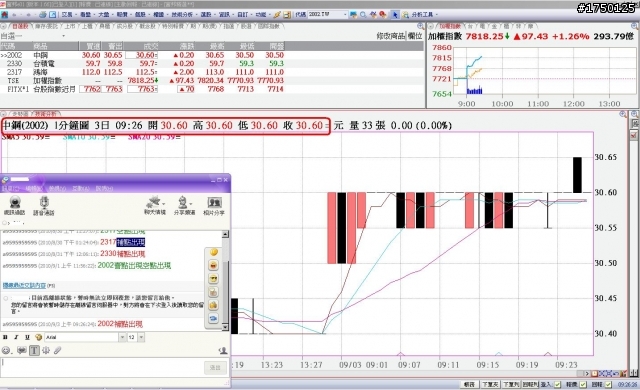Toggle the 登入 checkbox in status bar

(x=558, y=385)
